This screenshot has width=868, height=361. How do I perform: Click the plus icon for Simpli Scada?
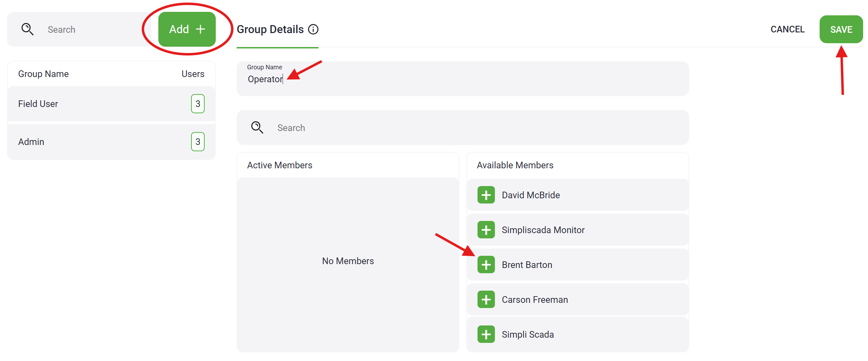[x=486, y=334]
